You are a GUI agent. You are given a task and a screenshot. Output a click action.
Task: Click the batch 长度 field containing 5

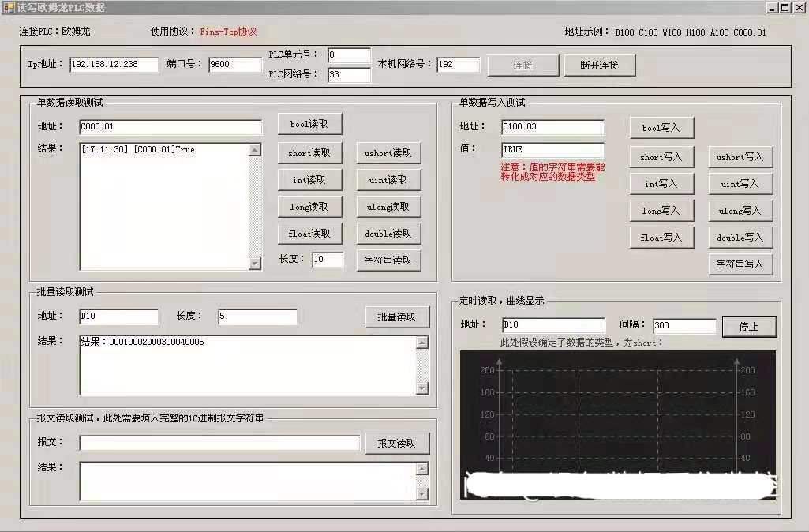[257, 317]
